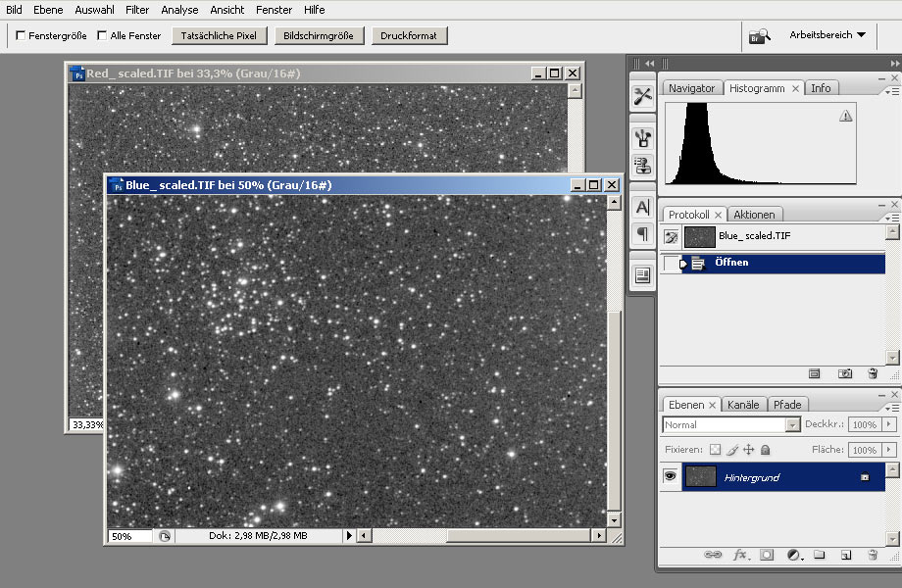Click the Druckformat button
902x588 pixels.
pyautogui.click(x=410, y=36)
